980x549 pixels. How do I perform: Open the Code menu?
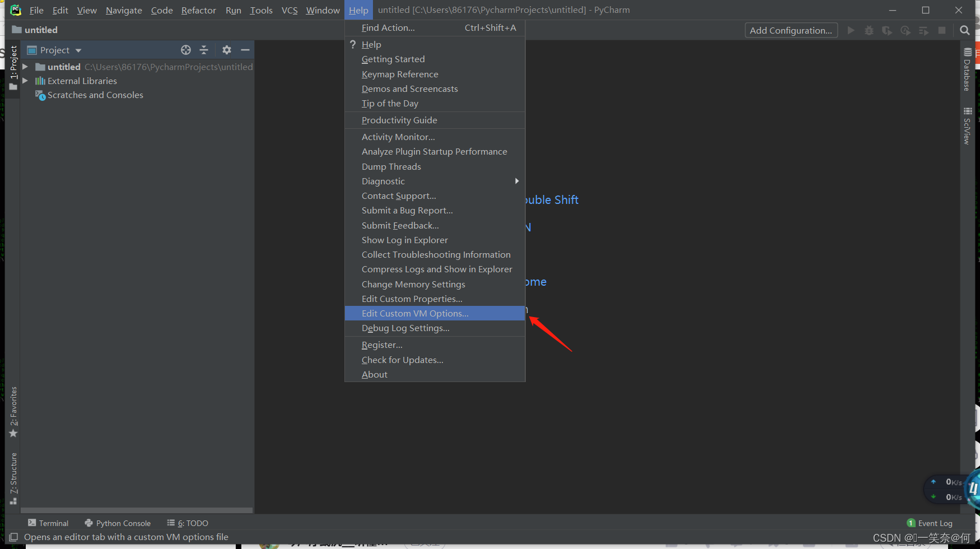point(162,10)
